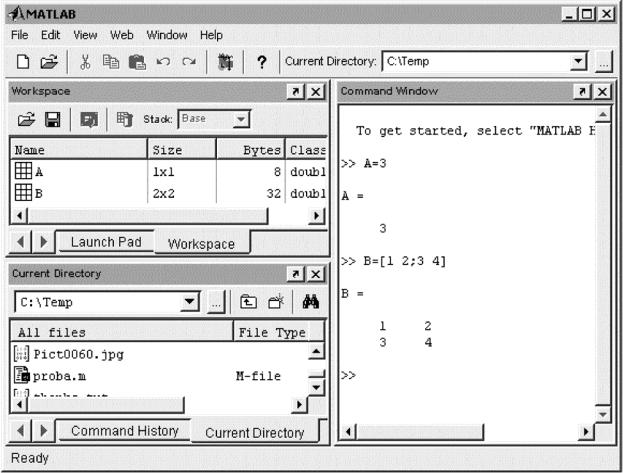The height and width of the screenshot is (473, 623).
Task: Find files using the binoculars icon
Action: coord(310,302)
